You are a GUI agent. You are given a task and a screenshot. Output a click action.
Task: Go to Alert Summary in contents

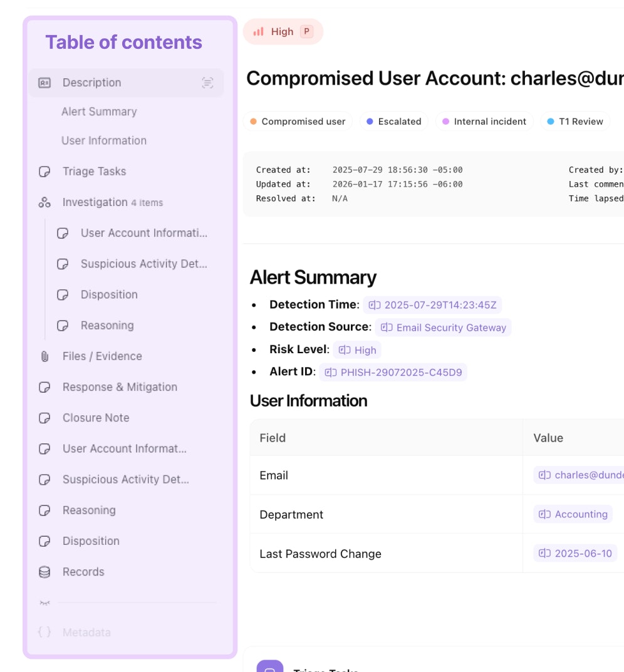99,111
